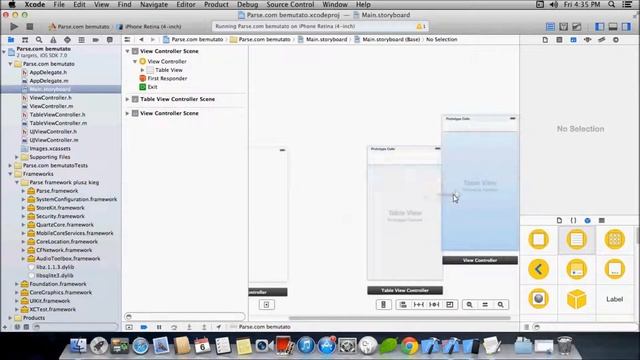Show the Connections inspector

pyautogui.click(x=616, y=40)
